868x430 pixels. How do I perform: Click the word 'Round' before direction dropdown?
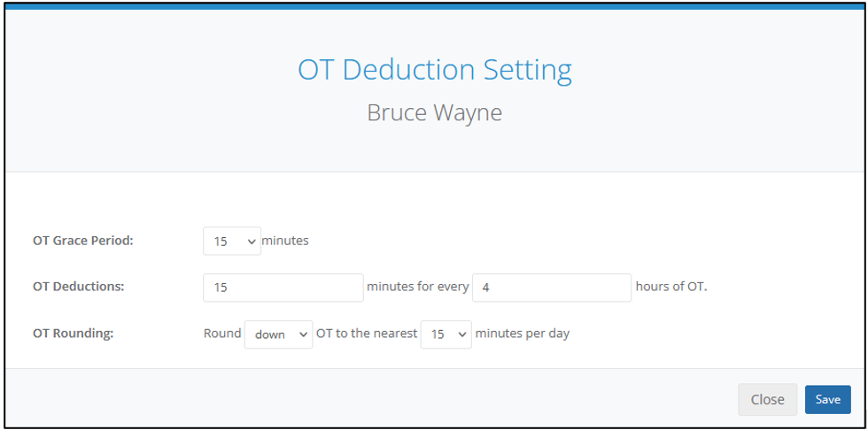tap(222, 334)
